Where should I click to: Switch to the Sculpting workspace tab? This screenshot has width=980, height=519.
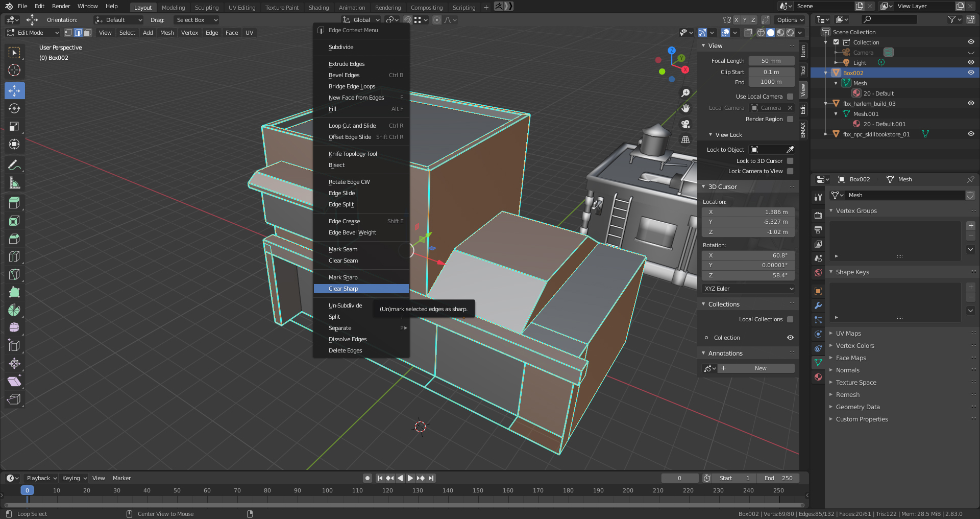(206, 8)
